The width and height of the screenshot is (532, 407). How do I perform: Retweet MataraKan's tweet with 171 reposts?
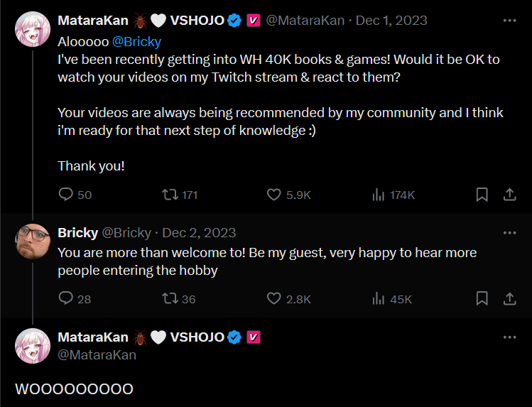tap(170, 194)
